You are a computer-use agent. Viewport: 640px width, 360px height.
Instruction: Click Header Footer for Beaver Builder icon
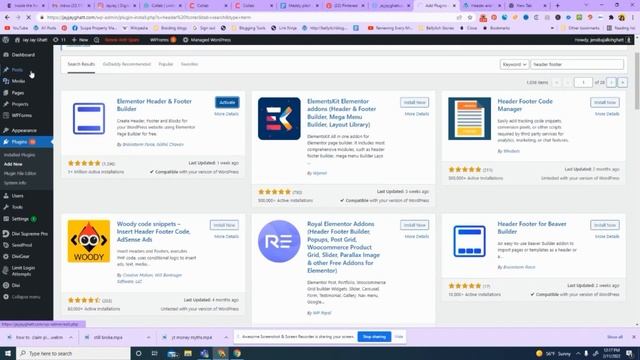coord(469,241)
